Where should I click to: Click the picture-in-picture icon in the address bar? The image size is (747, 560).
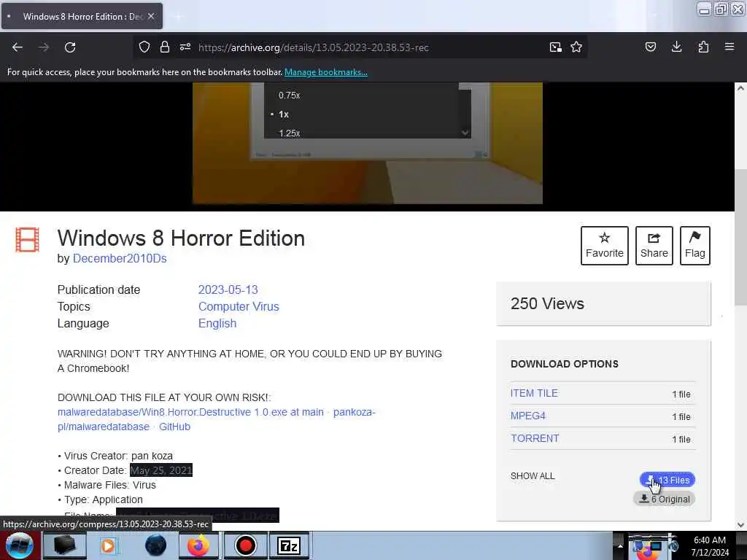[555, 47]
